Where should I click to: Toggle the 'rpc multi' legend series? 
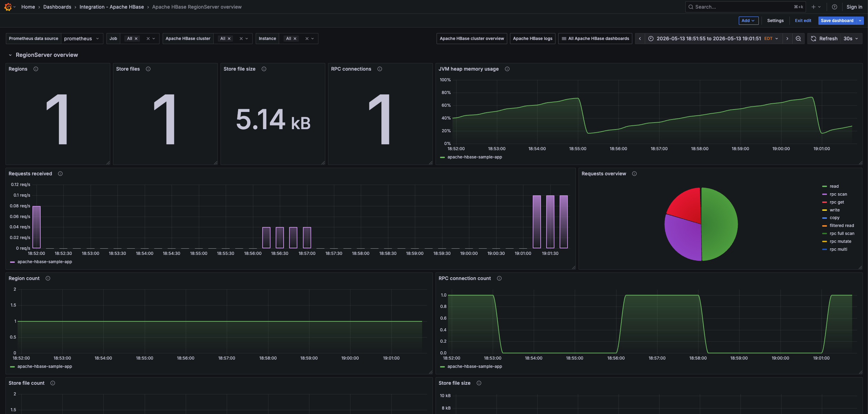point(838,249)
